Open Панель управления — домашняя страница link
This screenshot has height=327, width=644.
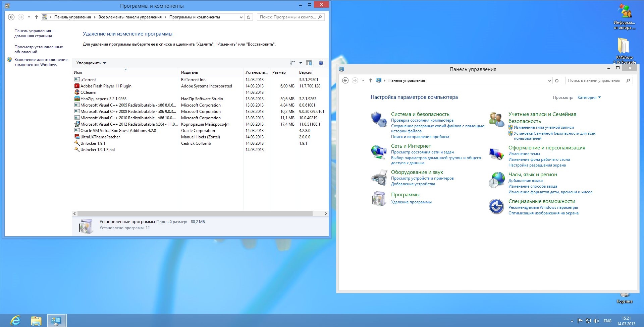point(35,33)
